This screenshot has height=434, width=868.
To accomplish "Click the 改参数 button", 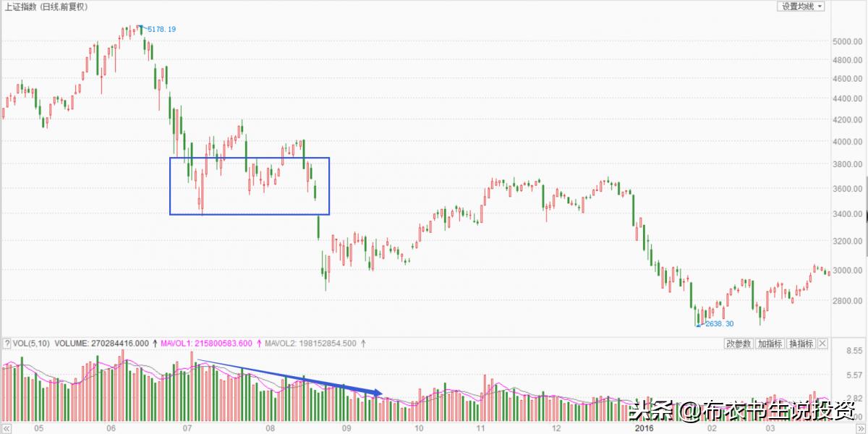I will pyautogui.click(x=738, y=344).
